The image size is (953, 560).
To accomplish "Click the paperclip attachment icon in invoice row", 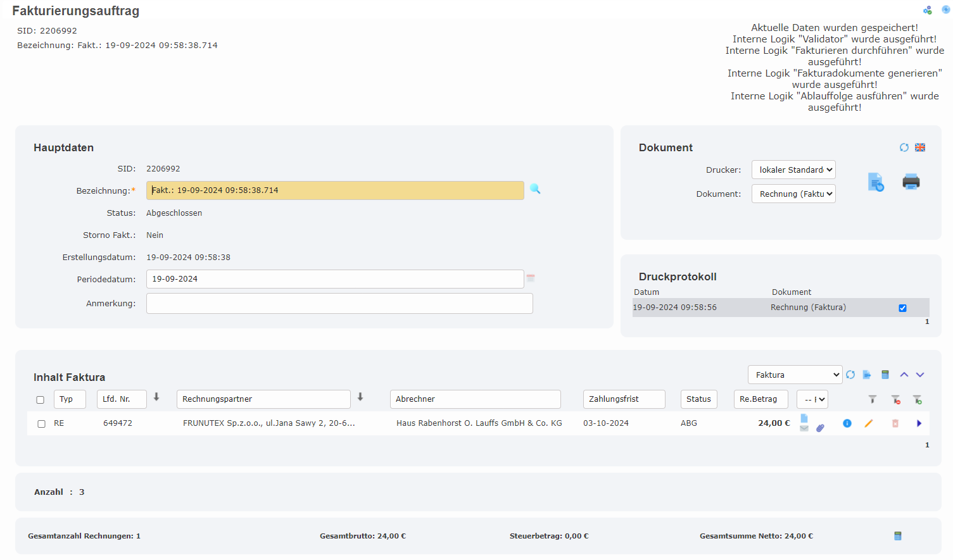I will pyautogui.click(x=820, y=428).
